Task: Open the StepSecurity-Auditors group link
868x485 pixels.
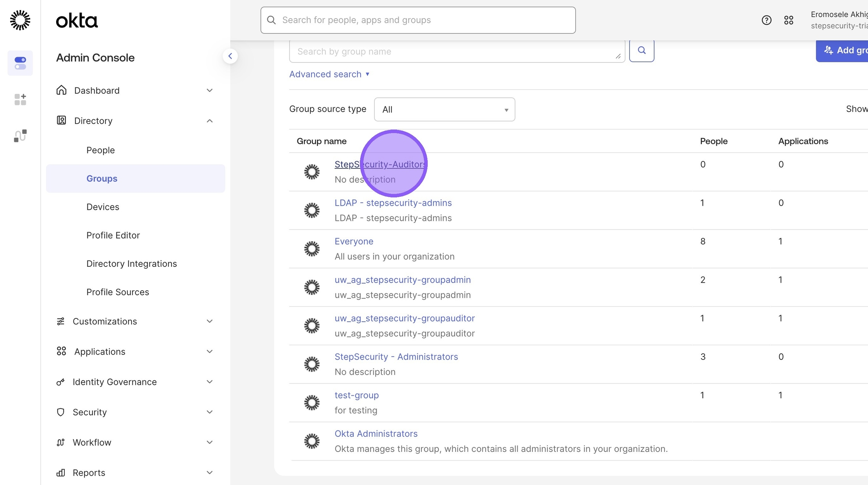Action: click(379, 164)
